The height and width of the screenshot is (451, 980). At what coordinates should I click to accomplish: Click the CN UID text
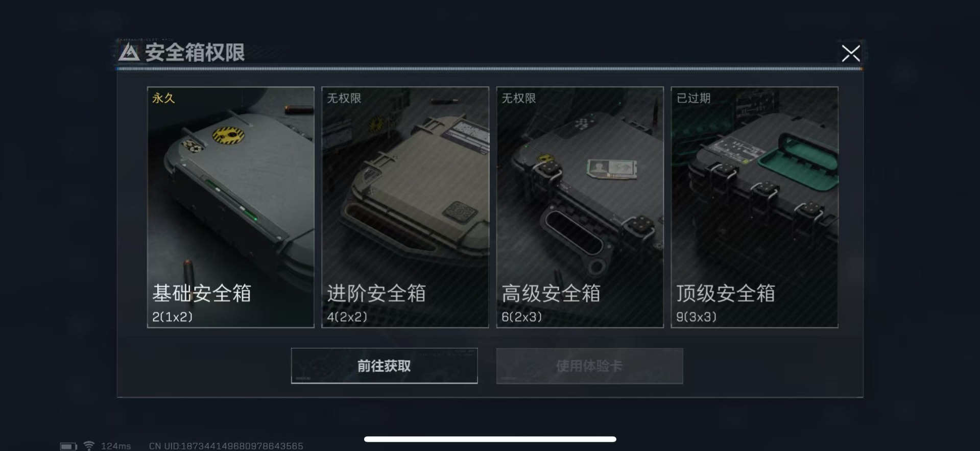(x=226, y=446)
